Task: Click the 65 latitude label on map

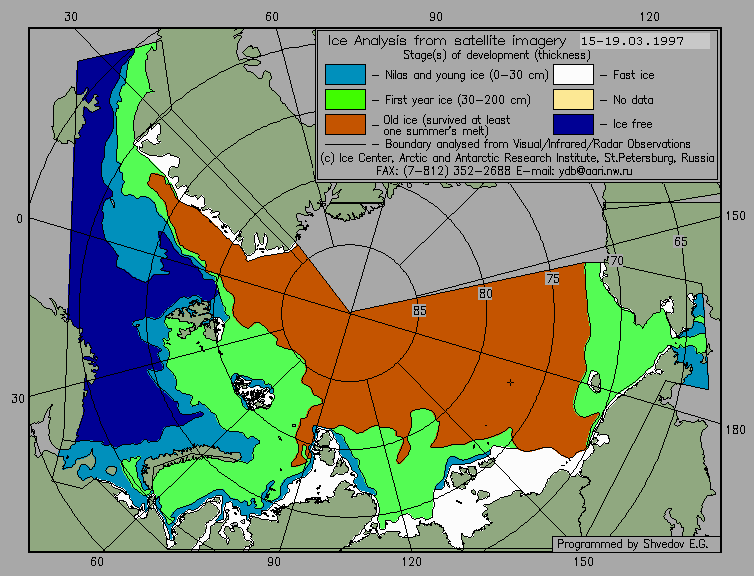Action: click(x=680, y=241)
